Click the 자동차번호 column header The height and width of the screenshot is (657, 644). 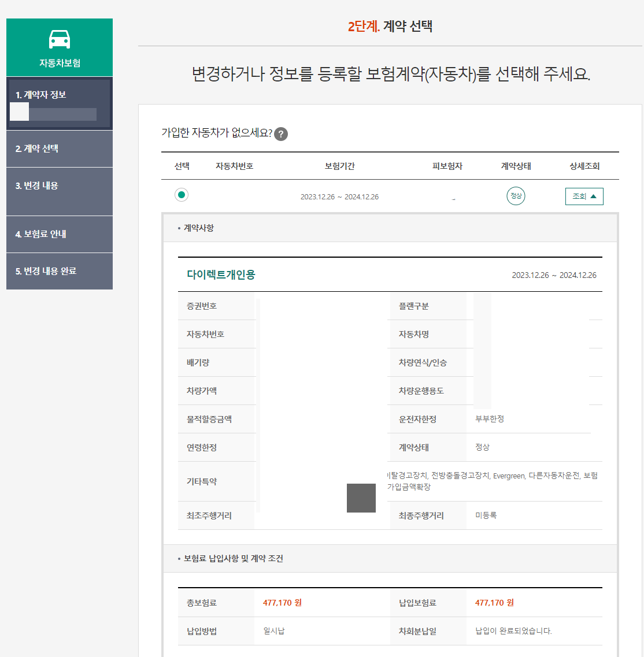(x=235, y=166)
